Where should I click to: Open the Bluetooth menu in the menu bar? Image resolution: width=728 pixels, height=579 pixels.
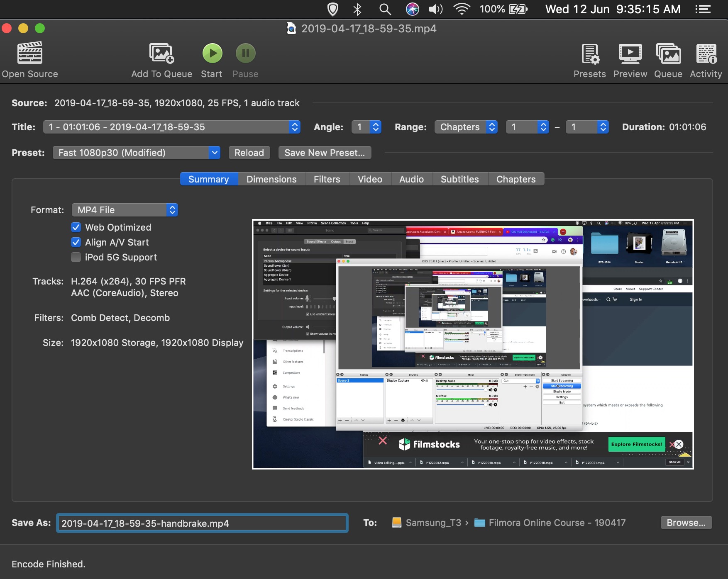(x=357, y=9)
